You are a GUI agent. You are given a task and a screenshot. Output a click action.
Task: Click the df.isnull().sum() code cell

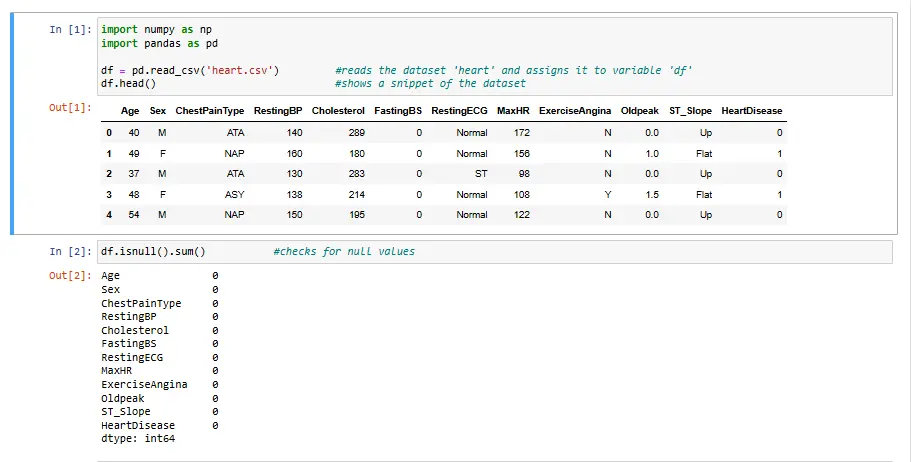coord(494,252)
